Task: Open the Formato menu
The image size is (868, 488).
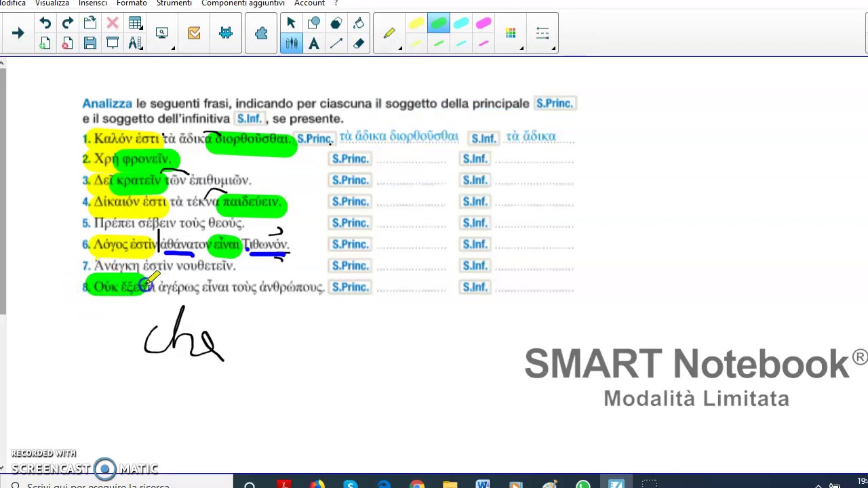Action: point(132,3)
